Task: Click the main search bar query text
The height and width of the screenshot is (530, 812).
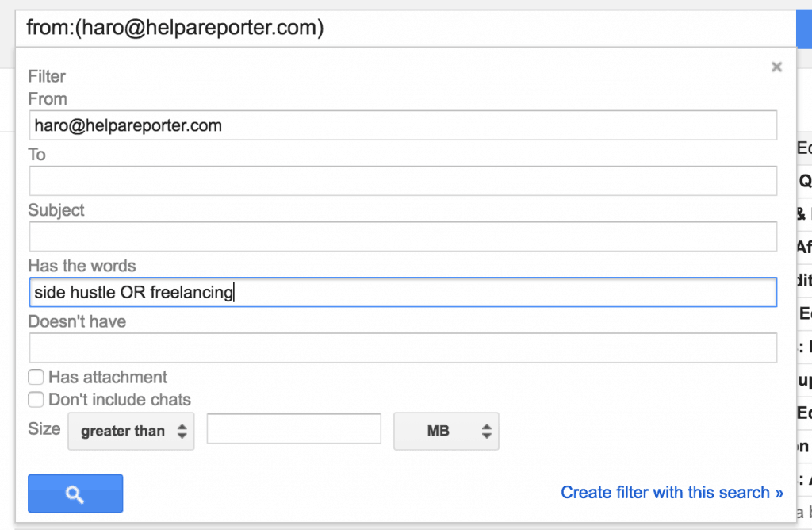Action: pyautogui.click(x=174, y=27)
